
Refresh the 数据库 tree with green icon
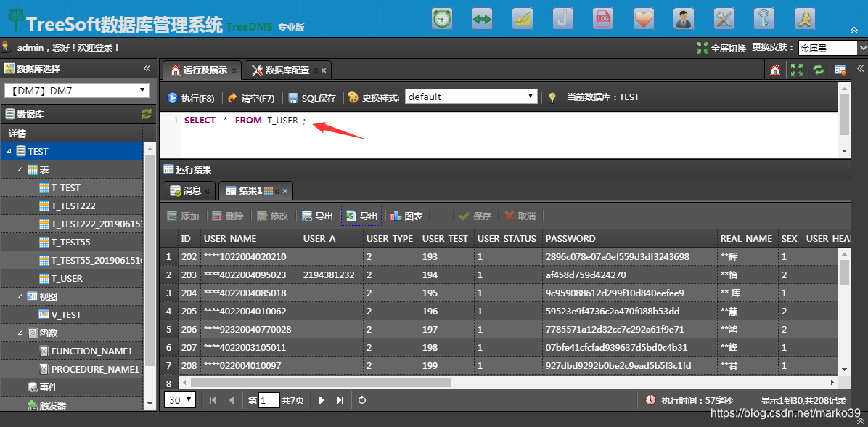146,114
